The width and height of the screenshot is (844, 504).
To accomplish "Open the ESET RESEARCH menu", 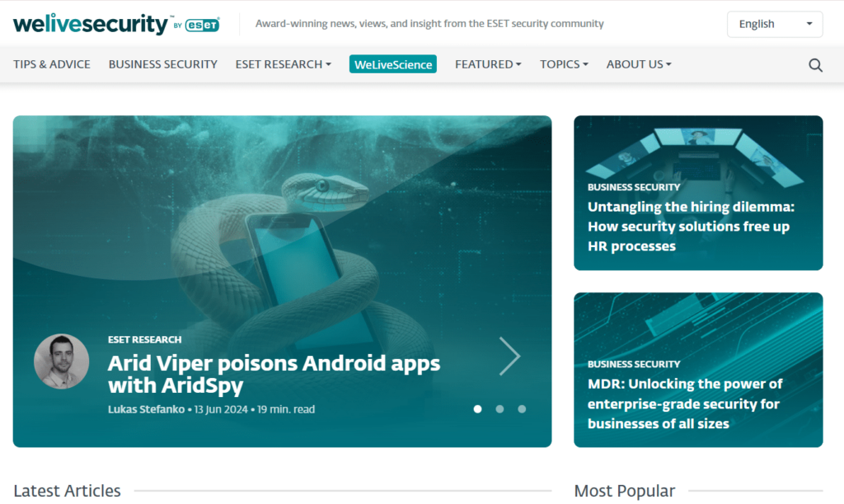I will tap(283, 63).
